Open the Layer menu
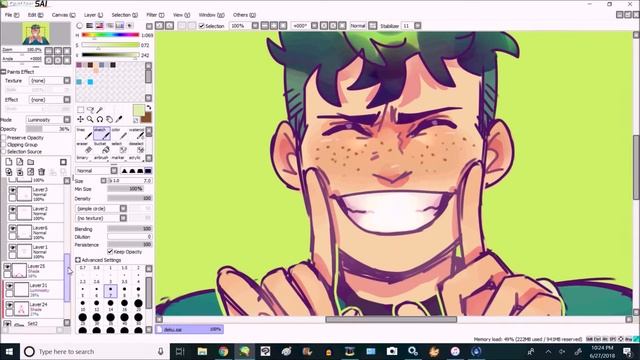The height and width of the screenshot is (360, 640). point(93,15)
